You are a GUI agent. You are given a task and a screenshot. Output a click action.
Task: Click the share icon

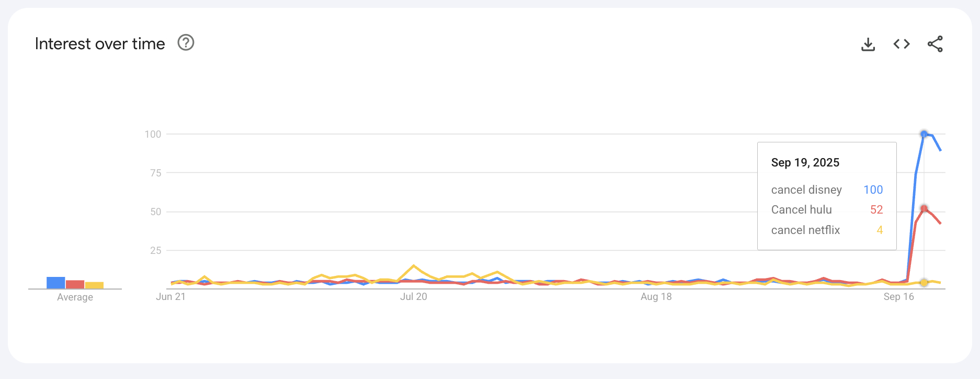(935, 44)
